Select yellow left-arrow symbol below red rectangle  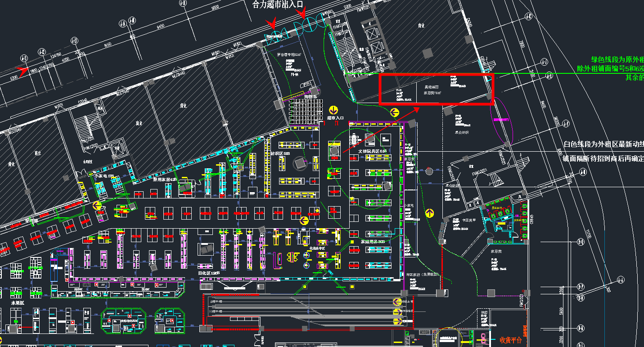click(x=395, y=113)
